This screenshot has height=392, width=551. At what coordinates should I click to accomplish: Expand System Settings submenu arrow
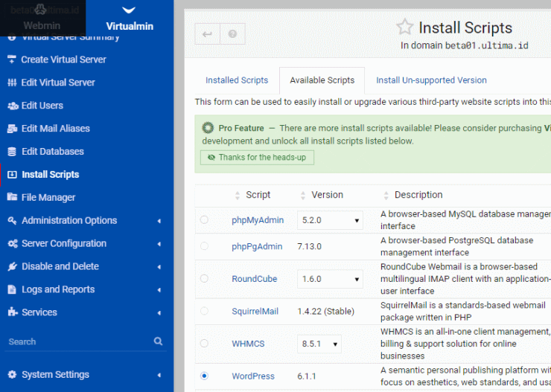pyautogui.click(x=159, y=375)
